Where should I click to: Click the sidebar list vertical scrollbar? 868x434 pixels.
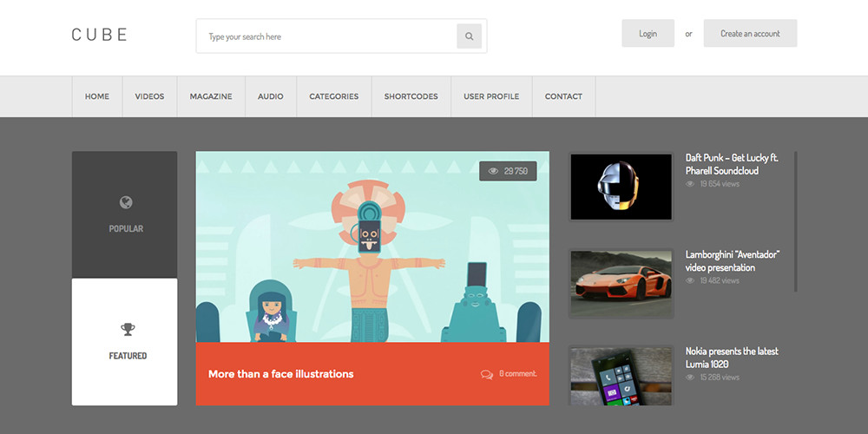coord(795,221)
